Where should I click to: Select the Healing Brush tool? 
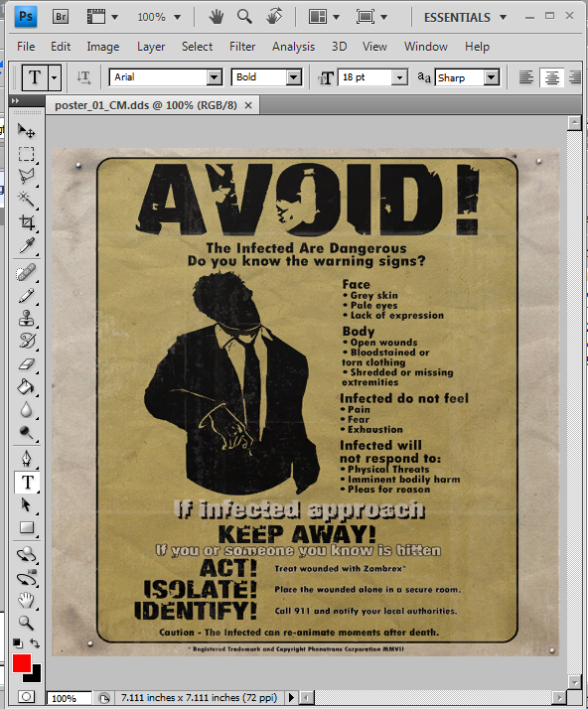[26, 273]
